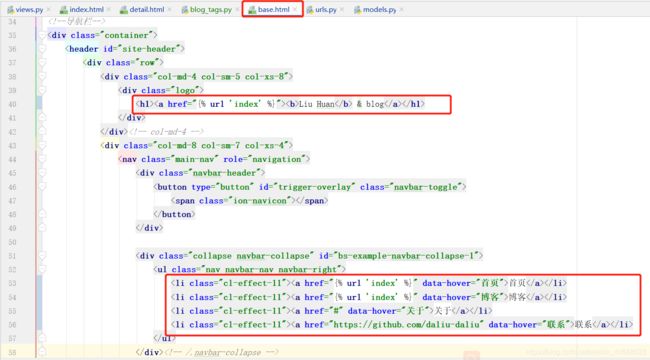The image size is (650, 360).
Task: Collapse the row div fold at line 37
Action: pyautogui.click(x=42, y=63)
